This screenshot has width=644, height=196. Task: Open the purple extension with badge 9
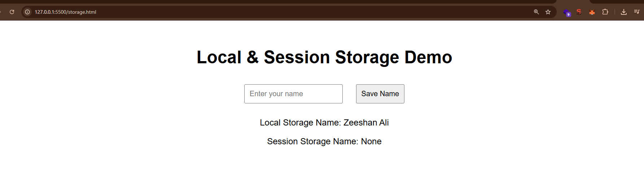click(567, 13)
